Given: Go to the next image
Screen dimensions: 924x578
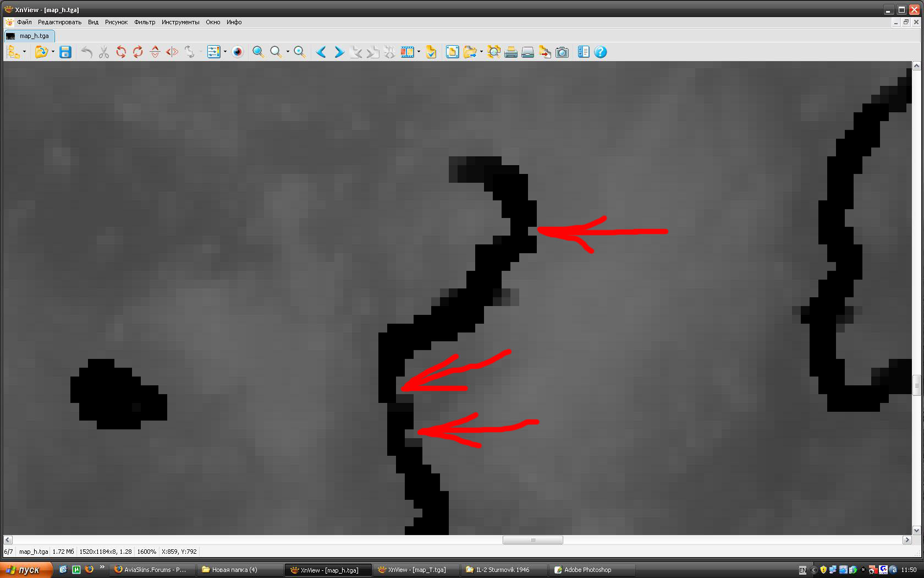Looking at the screenshot, I should (x=339, y=52).
